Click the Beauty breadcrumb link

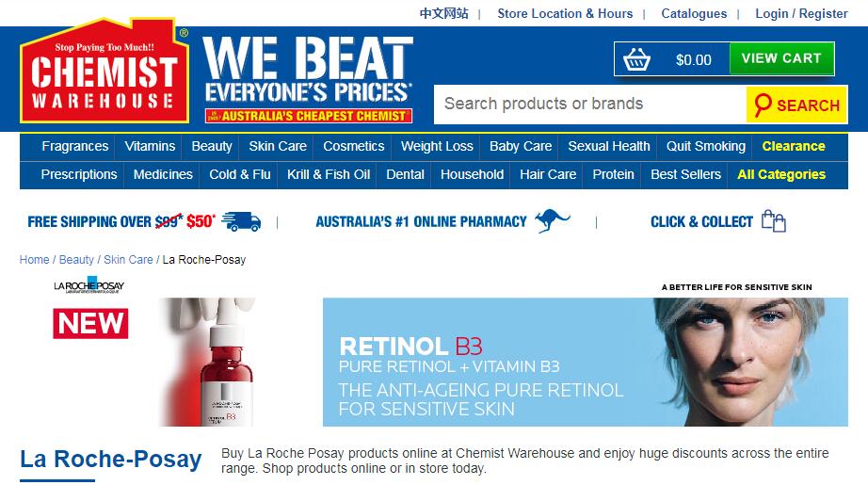[76, 260]
